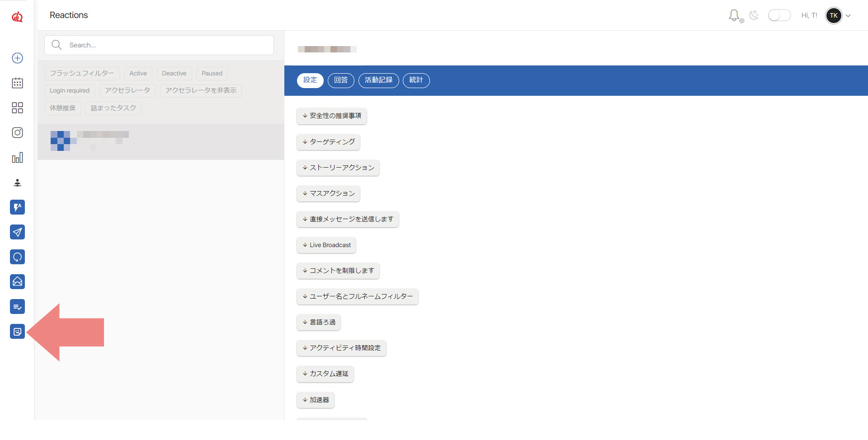This screenshot has height=440, width=868.
Task: Open the calendar schedule icon
Action: 17,83
